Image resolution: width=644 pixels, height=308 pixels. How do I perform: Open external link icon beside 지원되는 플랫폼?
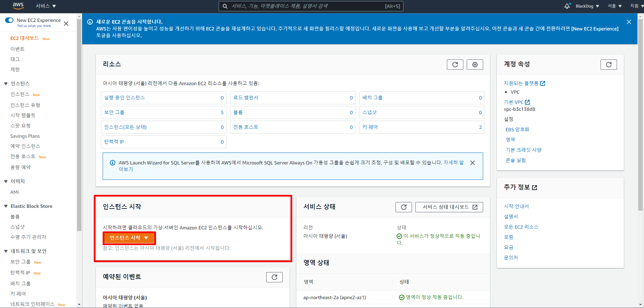pos(543,83)
